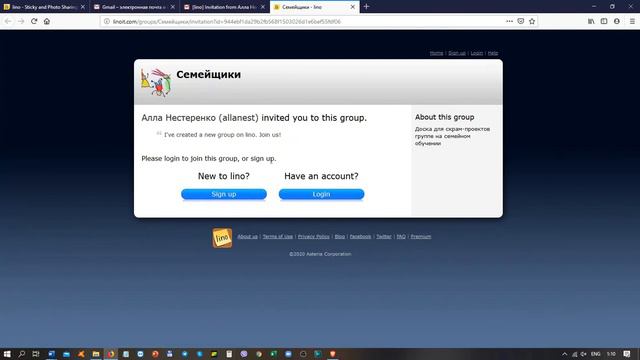Open the Blog footer link
The image size is (640, 360).
point(340,237)
